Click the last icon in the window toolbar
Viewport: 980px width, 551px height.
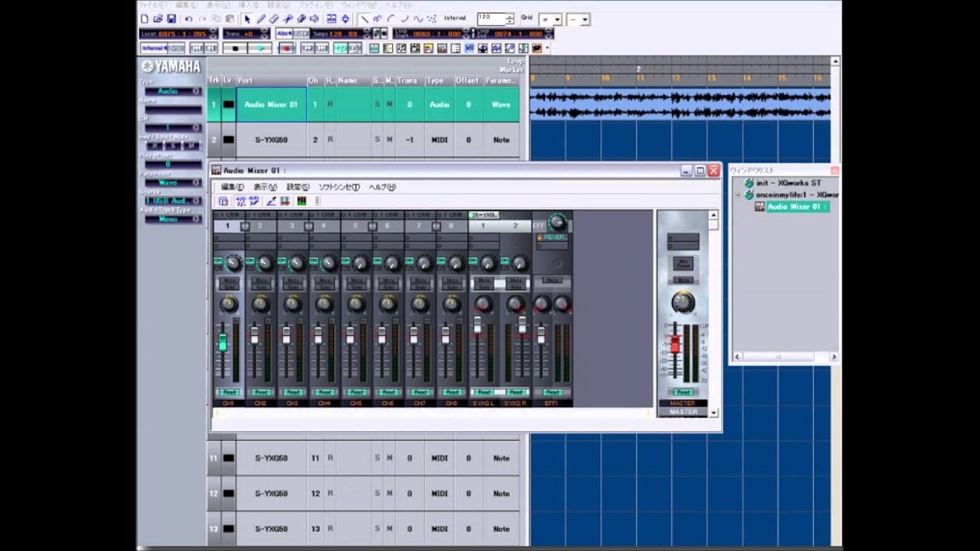[536, 47]
